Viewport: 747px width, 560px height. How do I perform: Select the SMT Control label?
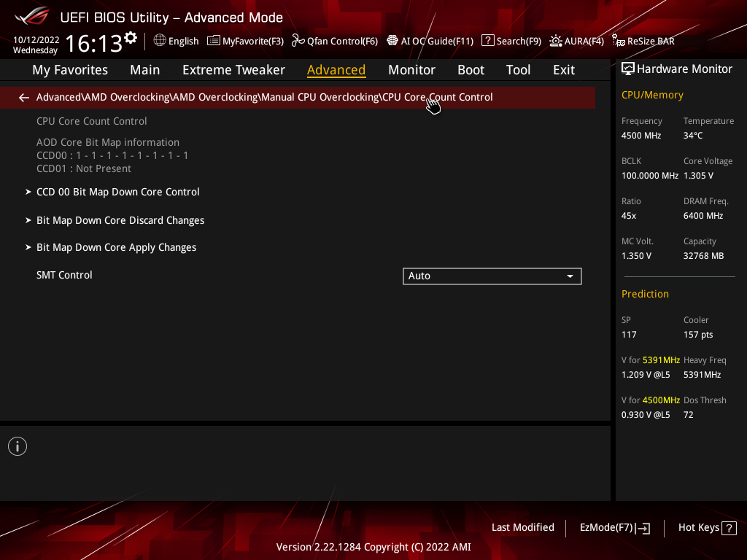tap(64, 275)
